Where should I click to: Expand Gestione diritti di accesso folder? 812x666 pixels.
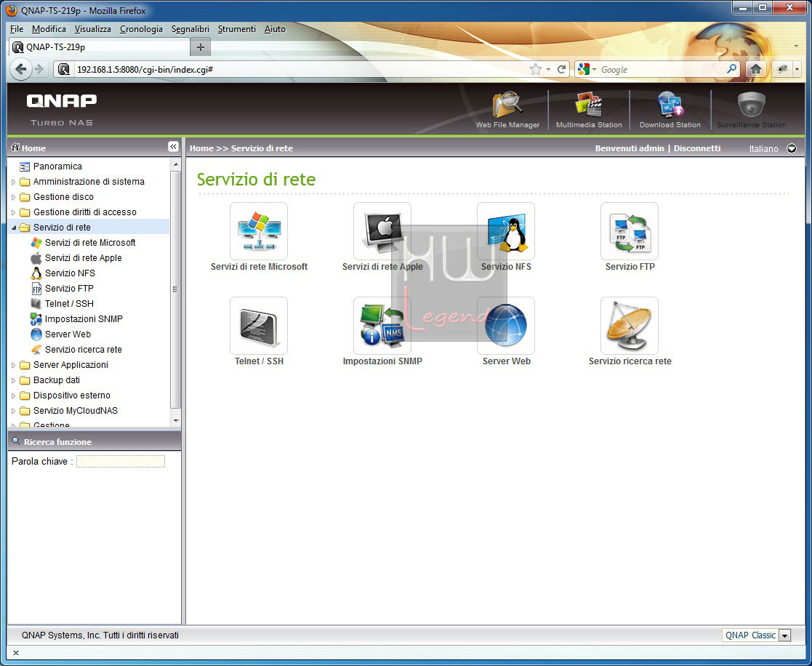(14, 212)
